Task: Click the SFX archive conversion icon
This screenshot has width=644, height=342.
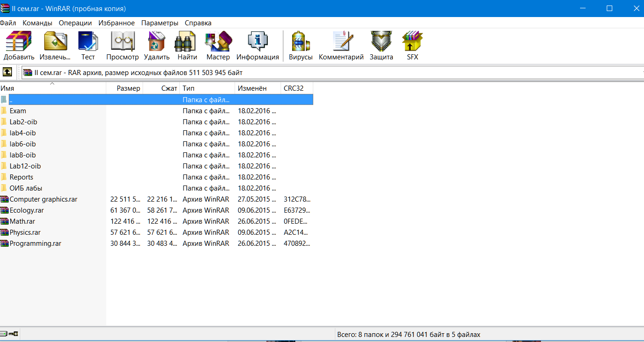Action: 413,41
